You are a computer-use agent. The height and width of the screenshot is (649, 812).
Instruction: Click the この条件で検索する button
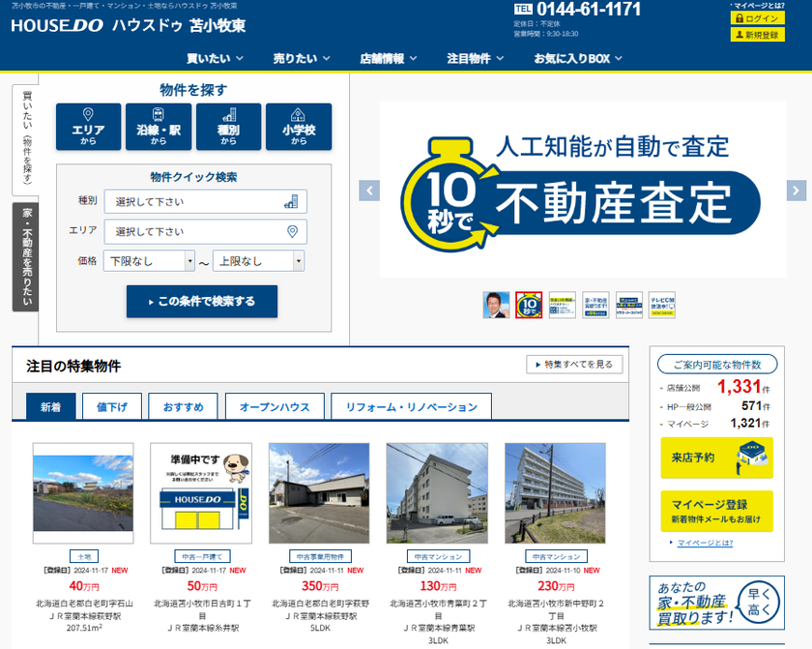(202, 301)
